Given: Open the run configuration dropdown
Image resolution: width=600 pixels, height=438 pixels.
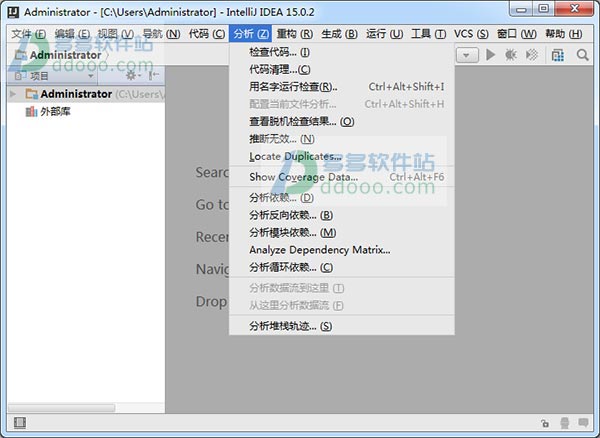Looking at the screenshot, I should click(x=467, y=55).
